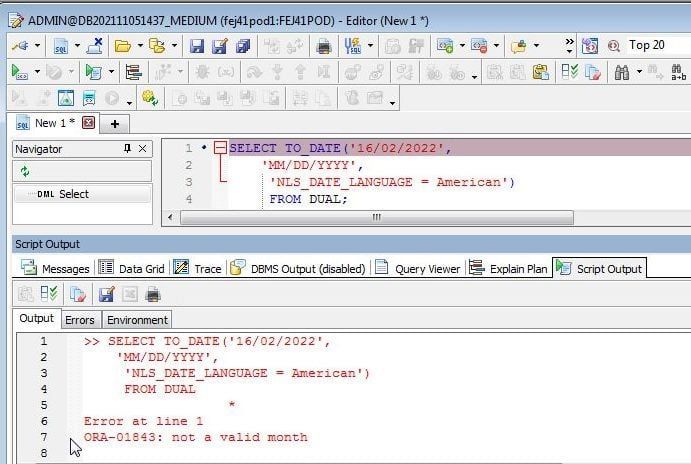Click the magnifier icon beside Top 20
Screen dimensions: 691x464
point(613,45)
